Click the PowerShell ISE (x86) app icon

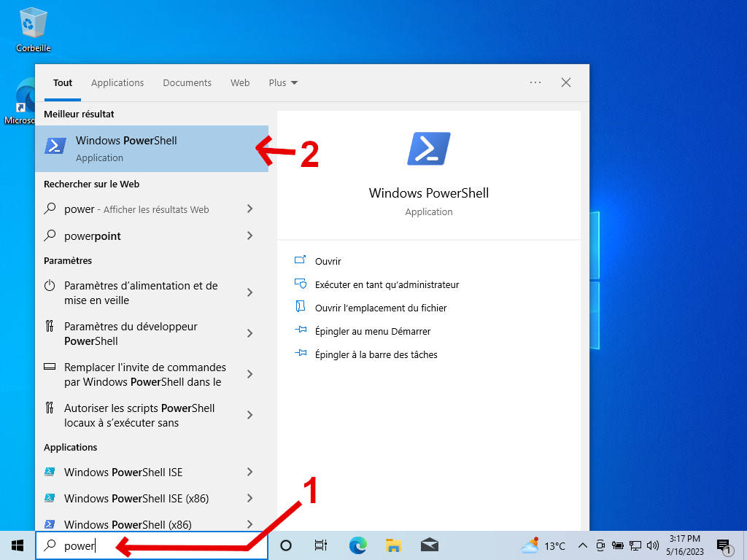49,498
